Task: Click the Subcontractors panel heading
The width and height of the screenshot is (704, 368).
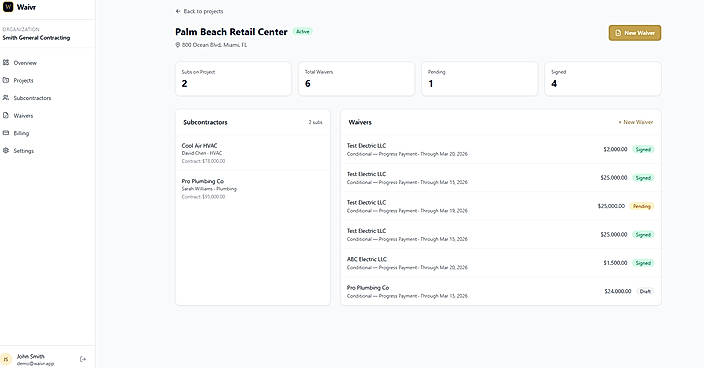Action: tap(205, 122)
